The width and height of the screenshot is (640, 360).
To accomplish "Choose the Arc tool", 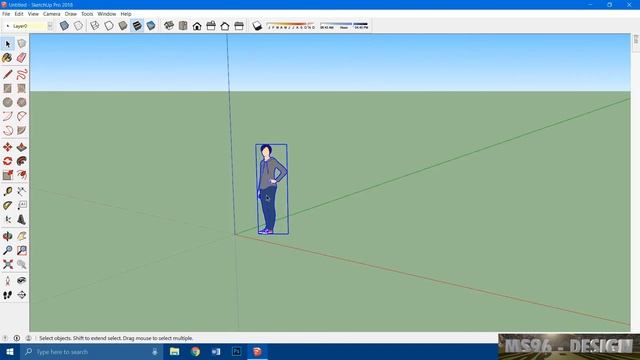I will tap(7, 116).
